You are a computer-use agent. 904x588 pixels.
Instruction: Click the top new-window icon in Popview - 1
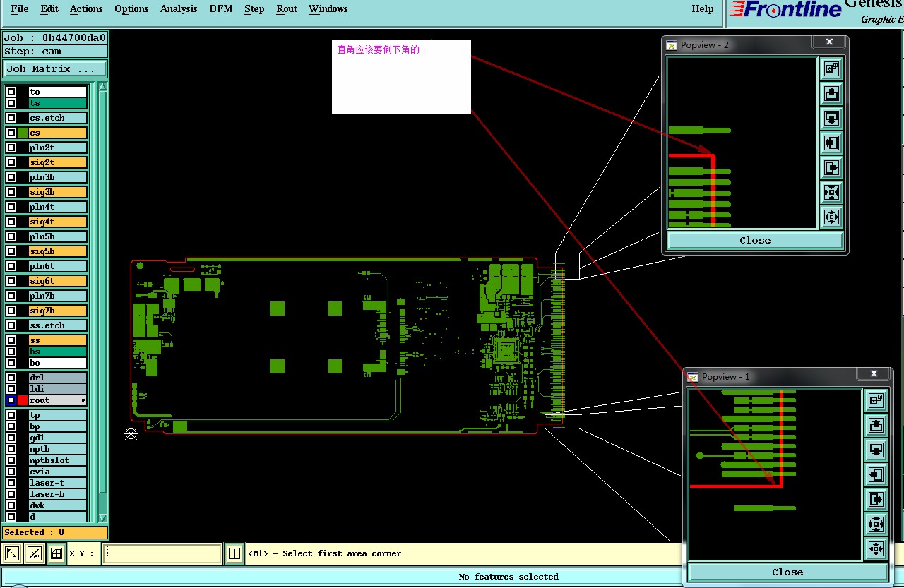[876, 400]
